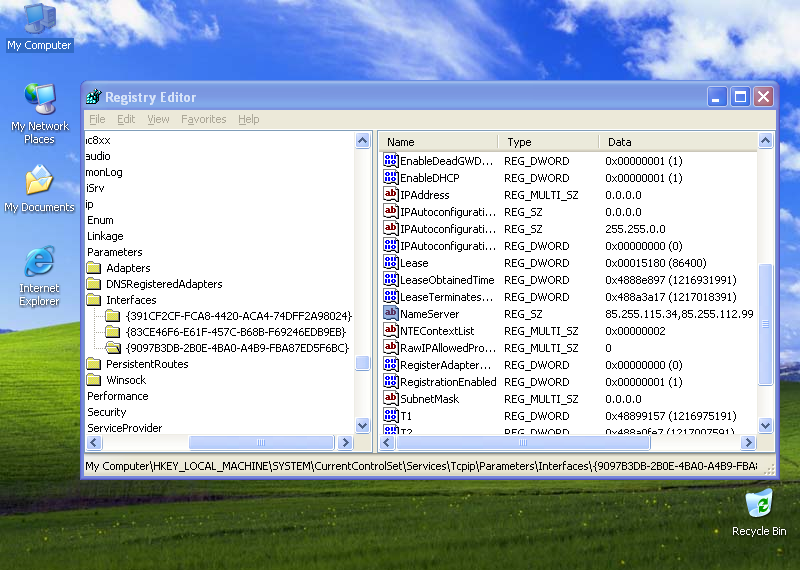Click the NTEContextList data 0x00000002
This screenshot has width=800, height=570.
[x=635, y=331]
